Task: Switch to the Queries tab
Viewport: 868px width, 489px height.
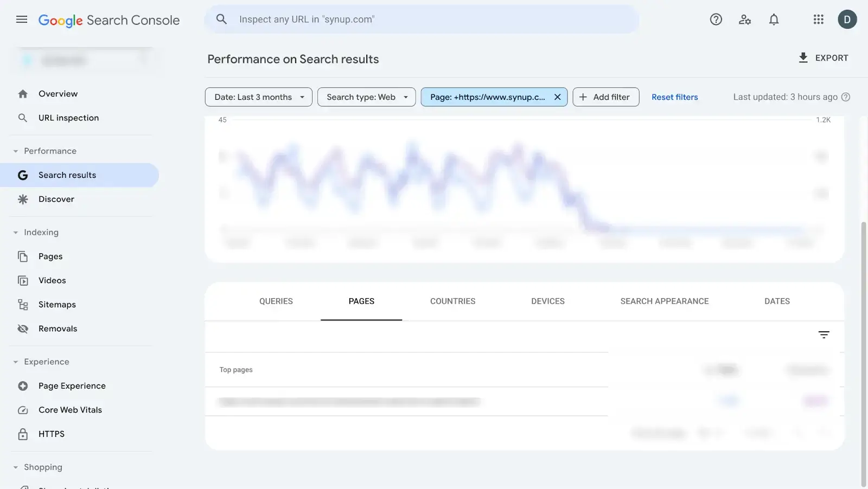Action: (276, 301)
